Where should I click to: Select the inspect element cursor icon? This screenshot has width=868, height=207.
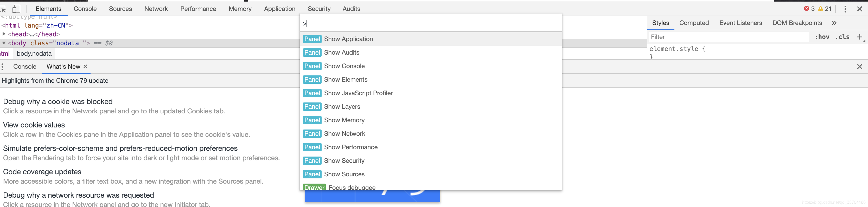pyautogui.click(x=3, y=9)
